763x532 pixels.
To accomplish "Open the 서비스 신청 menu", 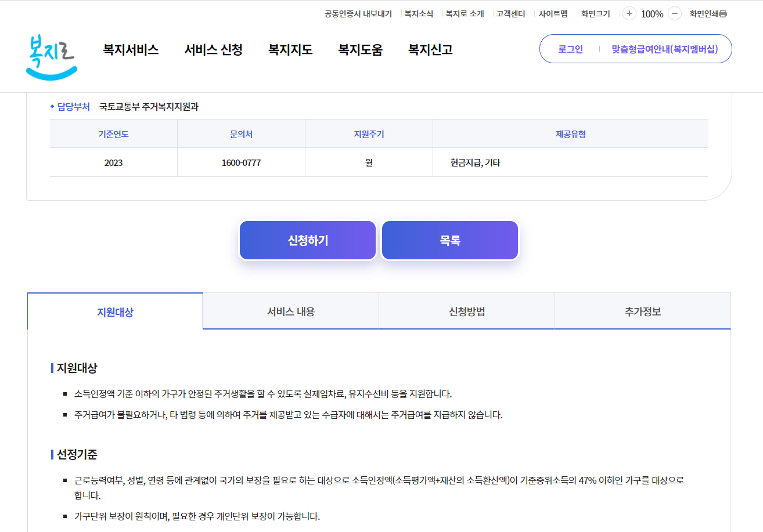I will 213,50.
